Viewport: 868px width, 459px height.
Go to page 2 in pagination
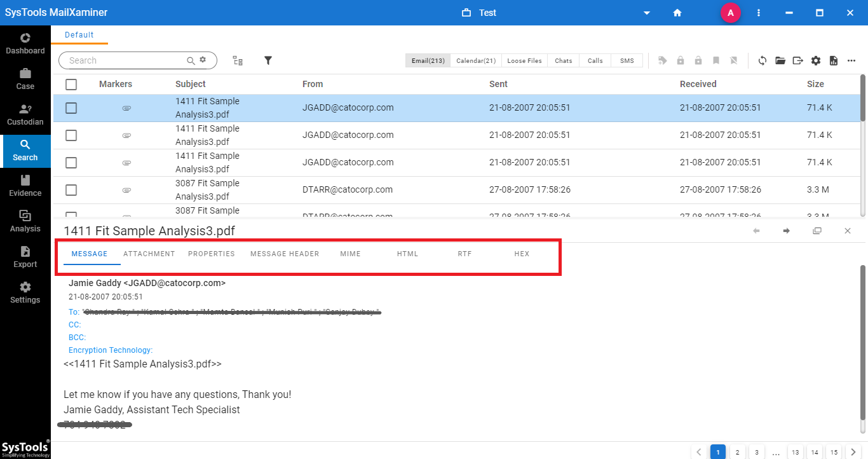coord(737,452)
